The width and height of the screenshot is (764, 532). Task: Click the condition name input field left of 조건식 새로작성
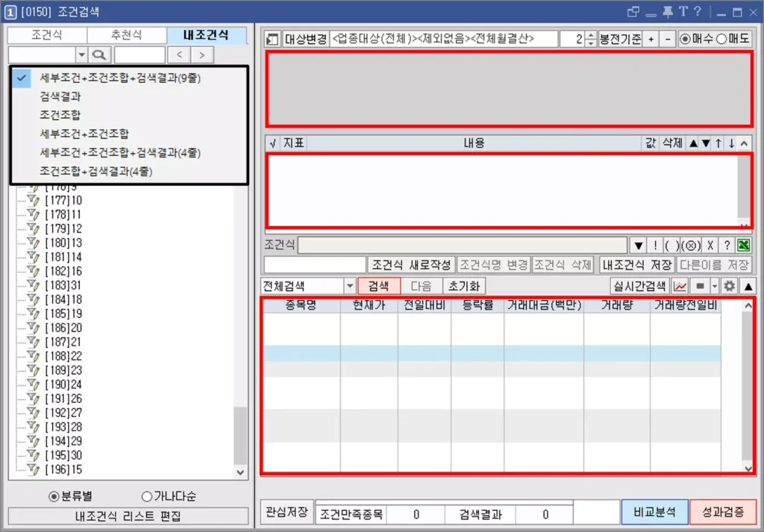[315, 265]
